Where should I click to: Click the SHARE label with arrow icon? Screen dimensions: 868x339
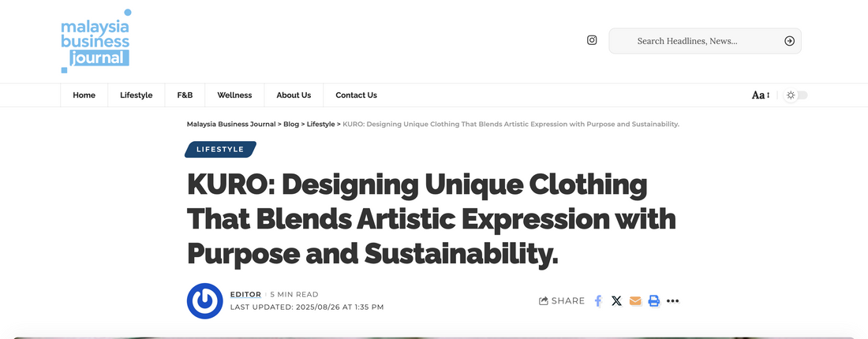click(x=562, y=301)
